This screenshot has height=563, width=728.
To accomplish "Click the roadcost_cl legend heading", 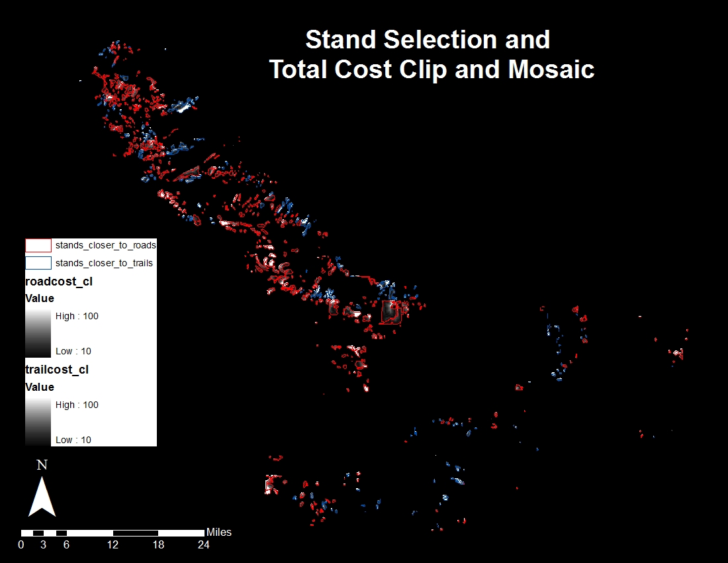I will point(58,281).
